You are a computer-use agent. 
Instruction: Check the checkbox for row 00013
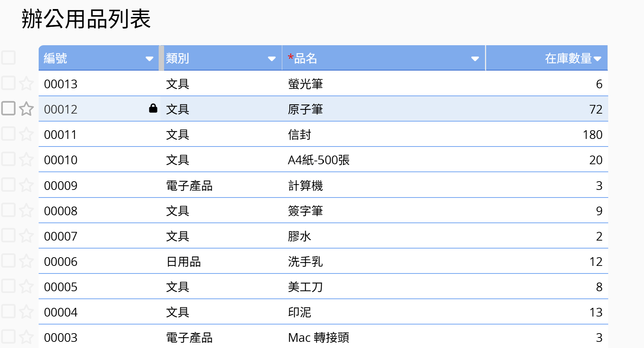click(8, 83)
